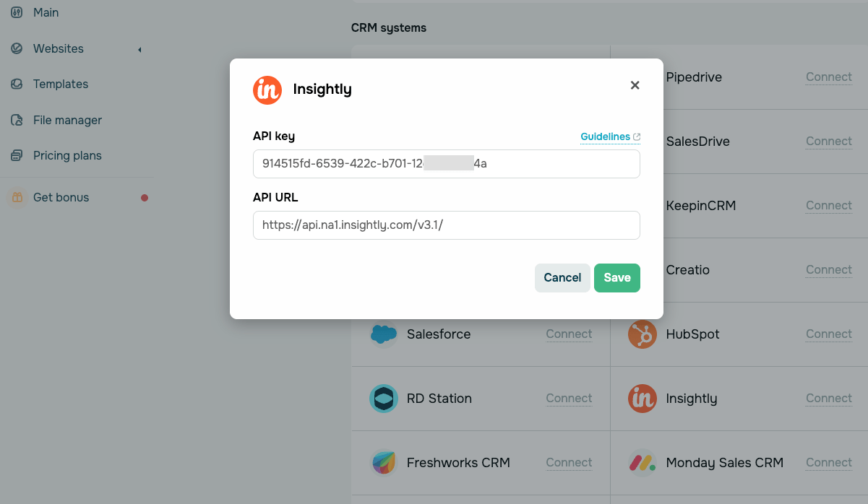Click the Freshworks CRM logo icon
The image size is (868, 504).
(384, 463)
